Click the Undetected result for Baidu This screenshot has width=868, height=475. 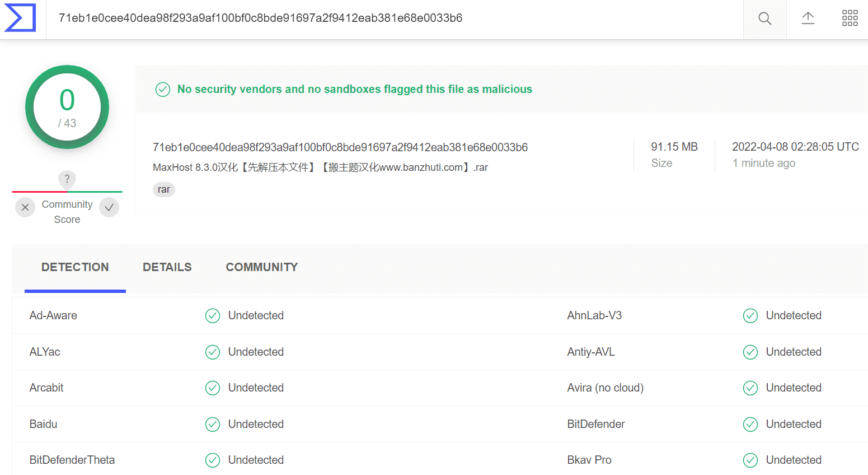pos(256,424)
